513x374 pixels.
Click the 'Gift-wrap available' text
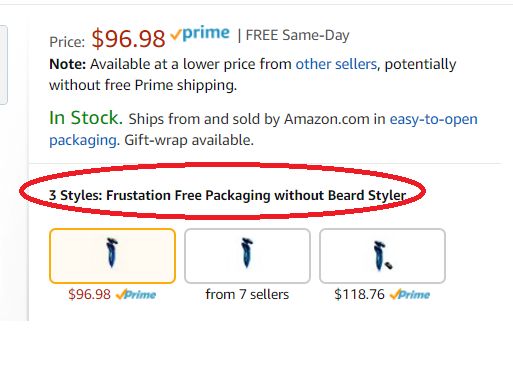click(x=189, y=140)
